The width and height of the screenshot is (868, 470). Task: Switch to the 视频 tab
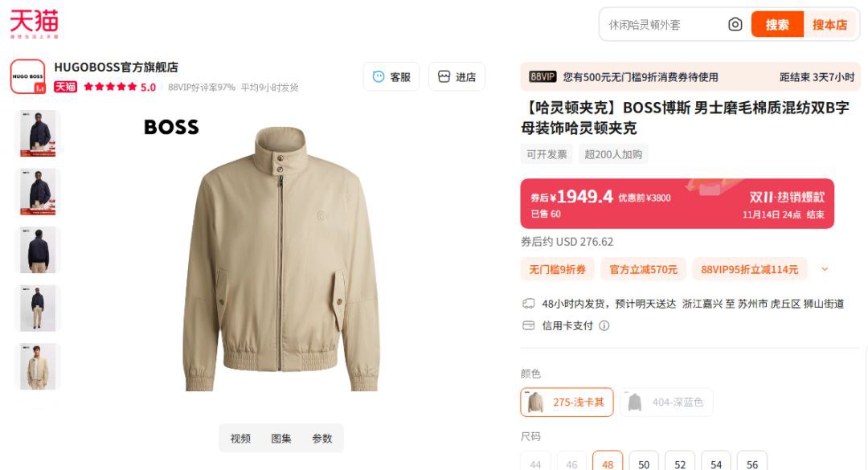(x=240, y=439)
